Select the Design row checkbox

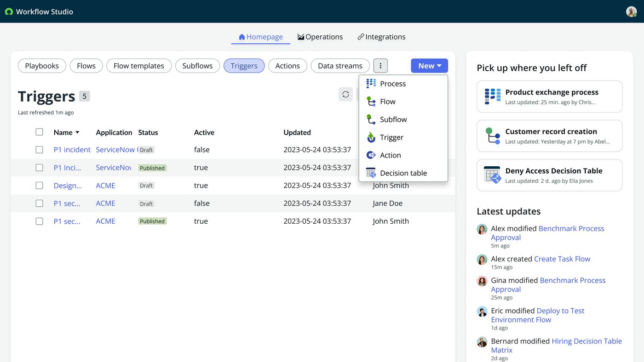(x=39, y=186)
